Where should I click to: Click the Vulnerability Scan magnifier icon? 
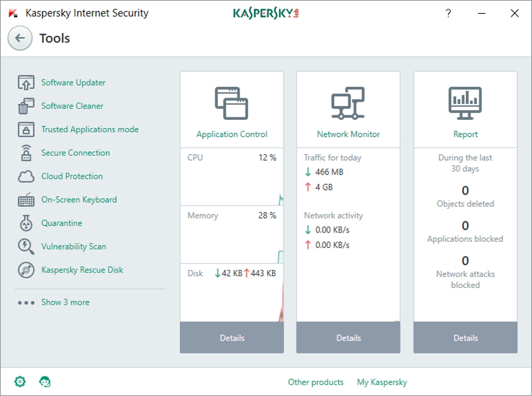pos(26,247)
